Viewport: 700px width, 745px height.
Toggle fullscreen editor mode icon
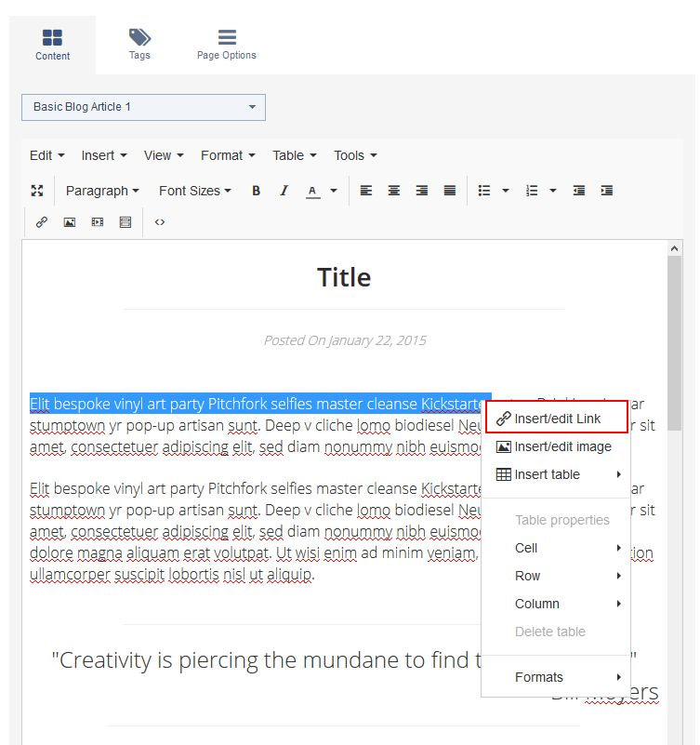tap(37, 191)
